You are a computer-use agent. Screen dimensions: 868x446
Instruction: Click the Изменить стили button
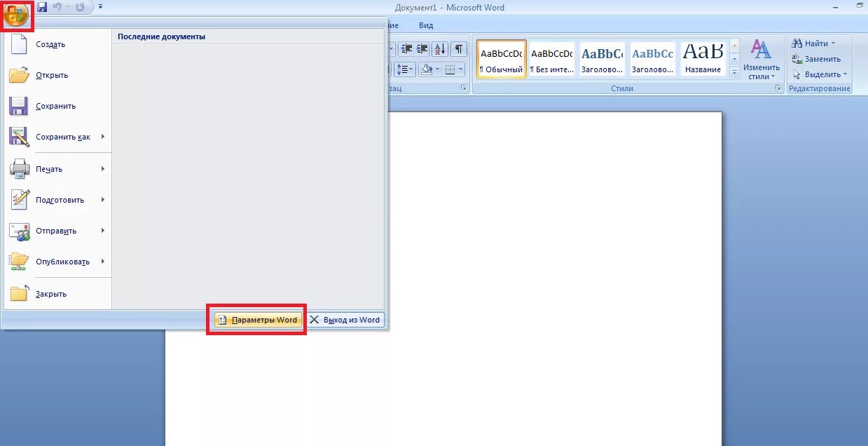[x=762, y=60]
